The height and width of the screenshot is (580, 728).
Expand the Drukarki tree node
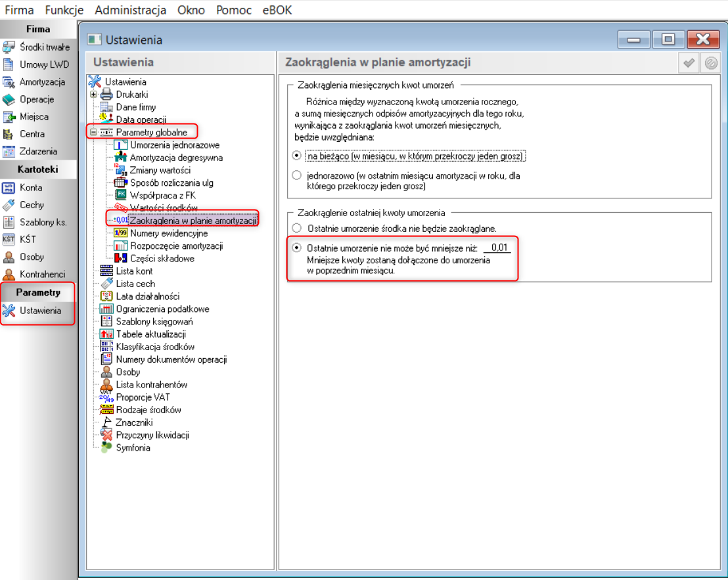pyautogui.click(x=93, y=94)
